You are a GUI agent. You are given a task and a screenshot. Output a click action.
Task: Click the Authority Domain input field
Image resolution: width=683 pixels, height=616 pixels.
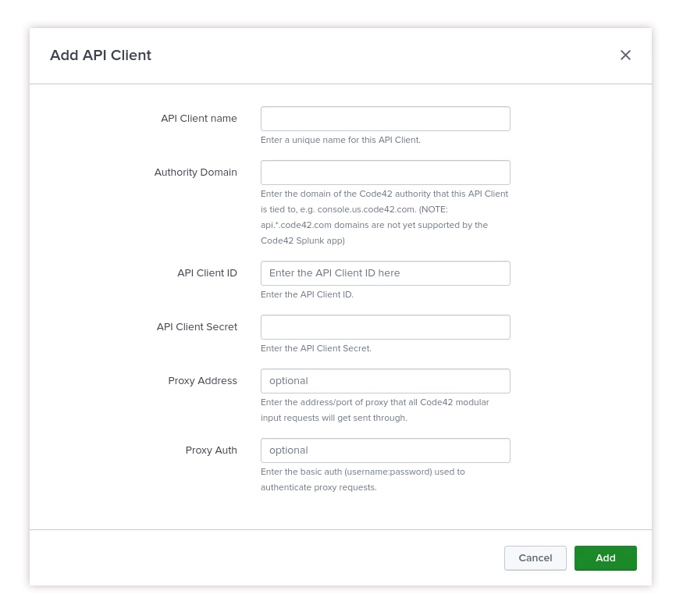pos(386,173)
